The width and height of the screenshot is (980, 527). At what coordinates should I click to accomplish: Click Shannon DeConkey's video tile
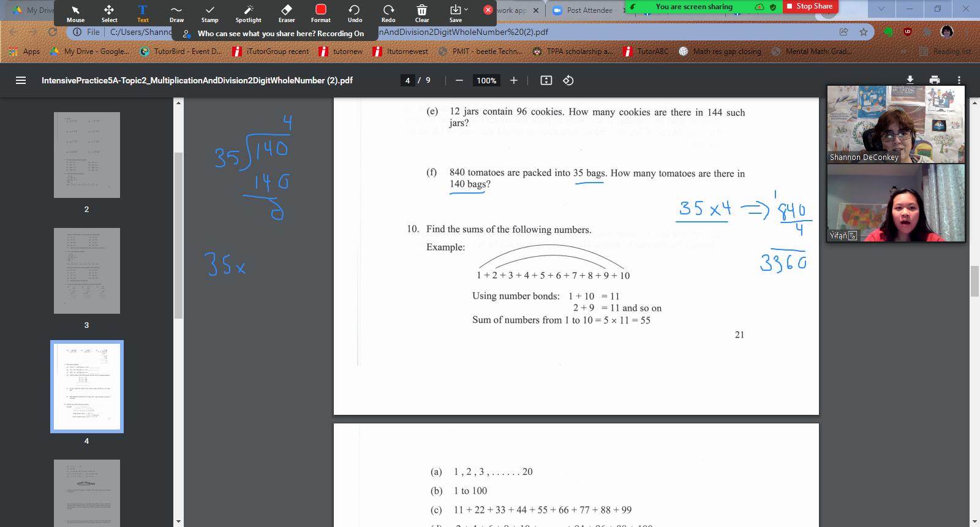click(x=896, y=124)
